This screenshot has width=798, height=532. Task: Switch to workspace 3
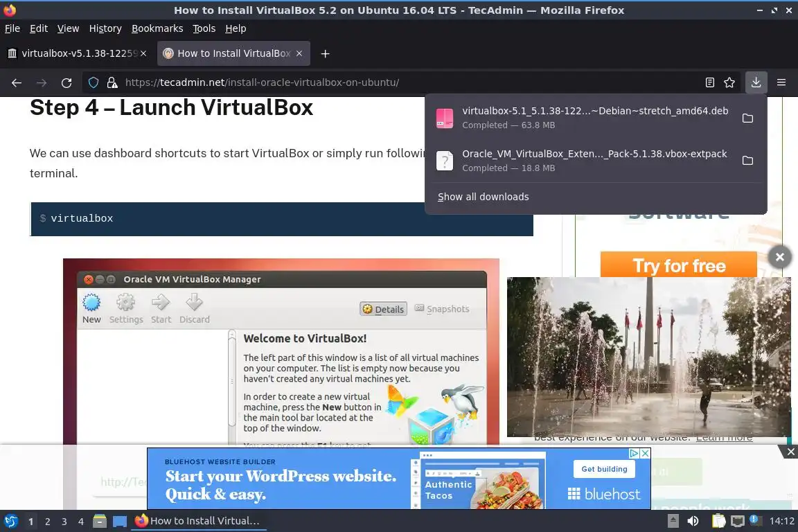pos(64,522)
